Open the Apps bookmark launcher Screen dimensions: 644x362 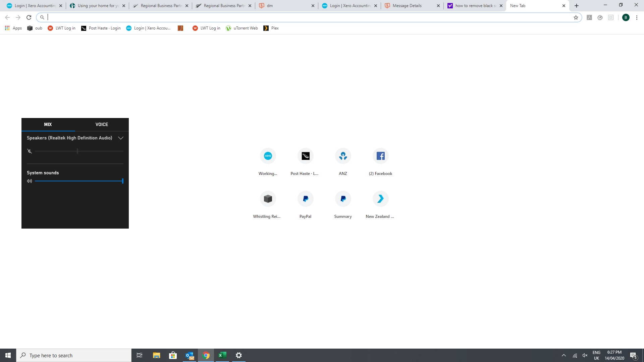tap(13, 28)
